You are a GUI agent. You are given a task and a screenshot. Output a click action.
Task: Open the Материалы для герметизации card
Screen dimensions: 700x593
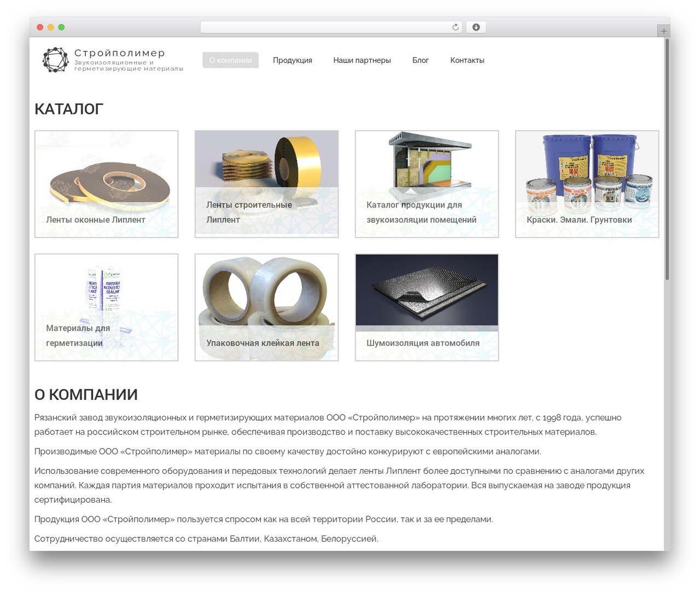click(106, 307)
